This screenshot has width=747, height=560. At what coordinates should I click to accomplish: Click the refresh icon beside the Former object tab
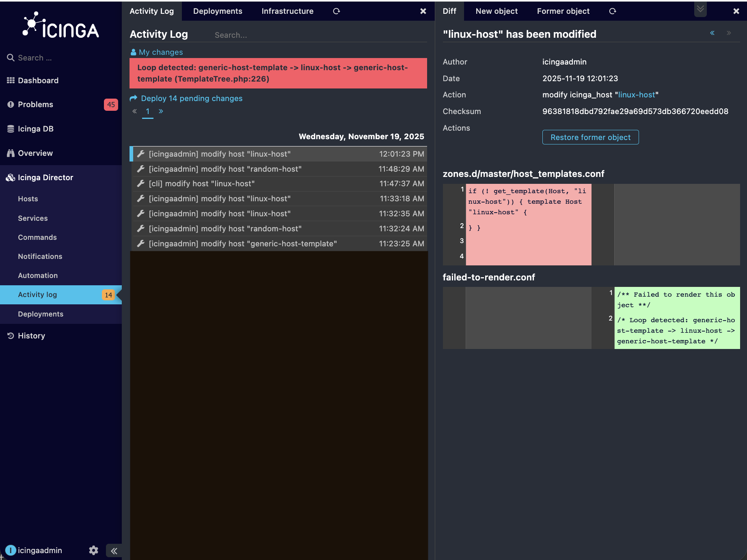click(612, 11)
